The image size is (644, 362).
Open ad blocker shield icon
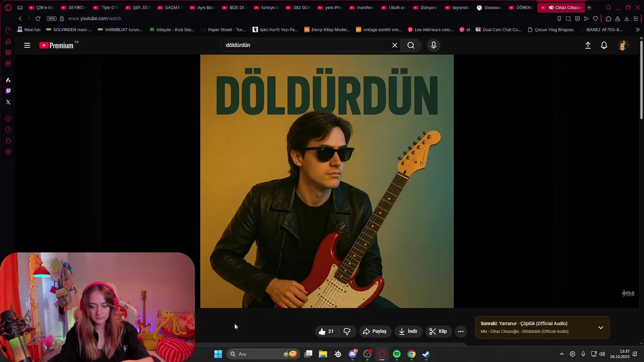click(x=577, y=19)
